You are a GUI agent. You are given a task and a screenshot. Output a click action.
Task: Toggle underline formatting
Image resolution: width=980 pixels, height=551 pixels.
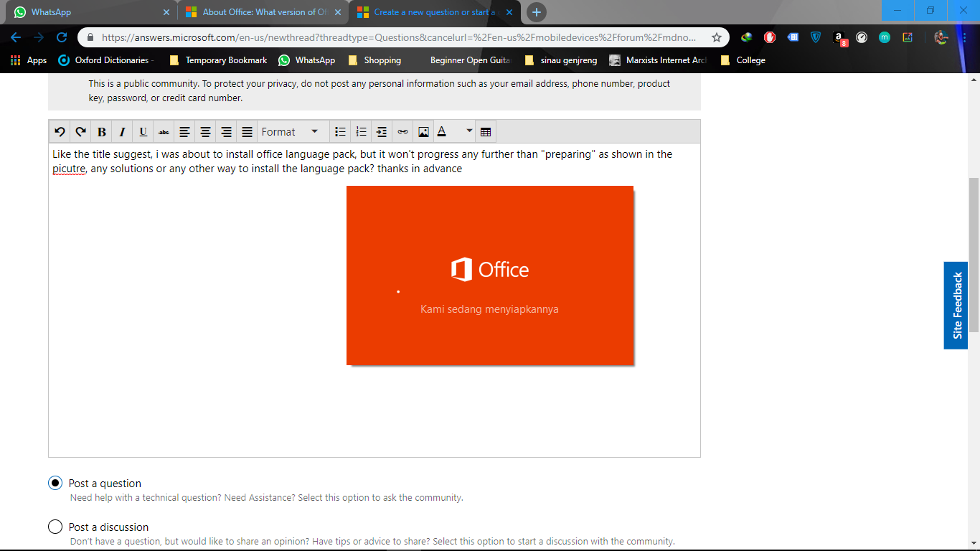pos(143,132)
